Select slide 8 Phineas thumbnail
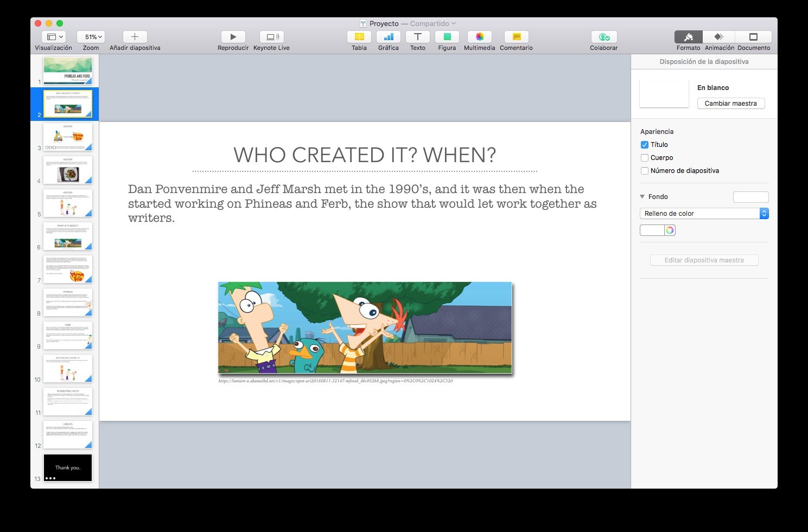Viewport: 808px width, 532px height. [x=68, y=302]
